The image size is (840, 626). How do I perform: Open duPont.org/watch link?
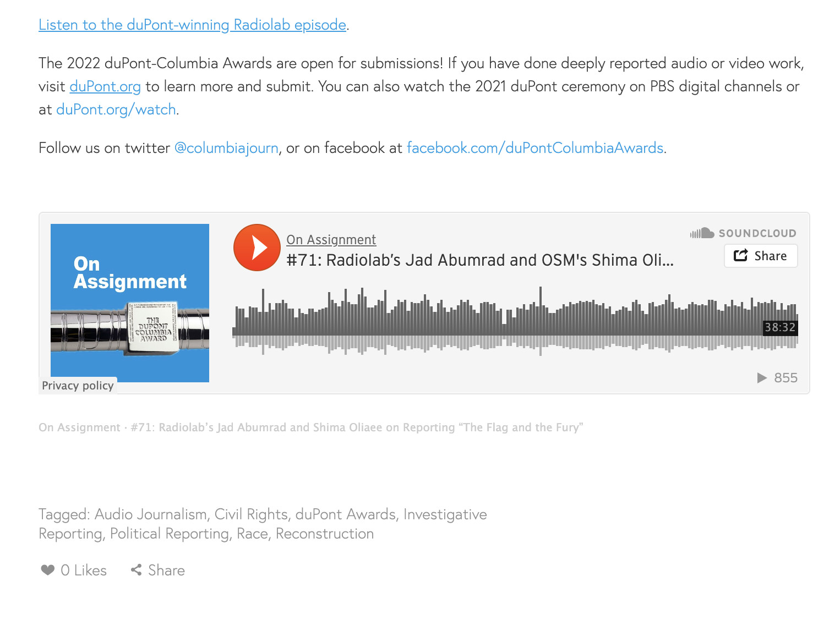tap(116, 109)
